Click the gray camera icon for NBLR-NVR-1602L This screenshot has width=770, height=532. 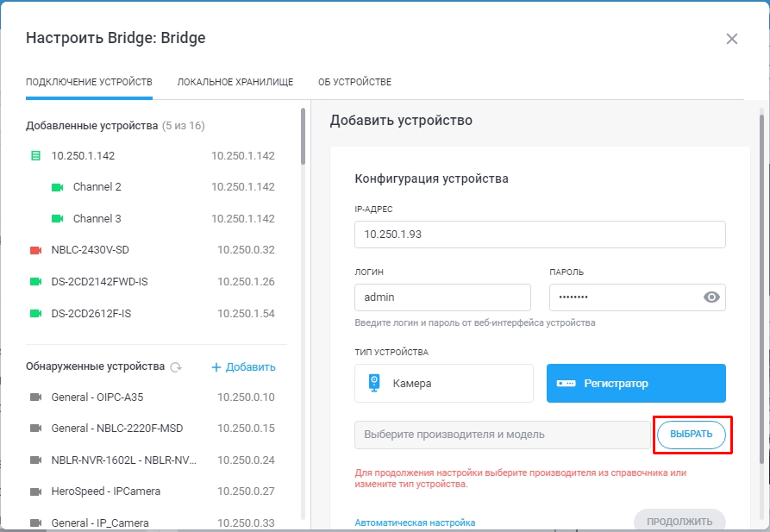click(36, 460)
